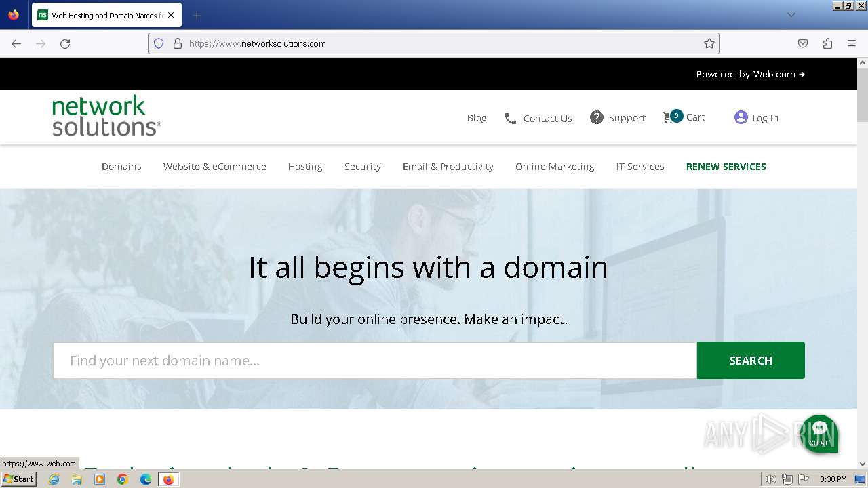The height and width of the screenshot is (488, 868).
Task: Open the Security menu
Action: pyautogui.click(x=363, y=167)
